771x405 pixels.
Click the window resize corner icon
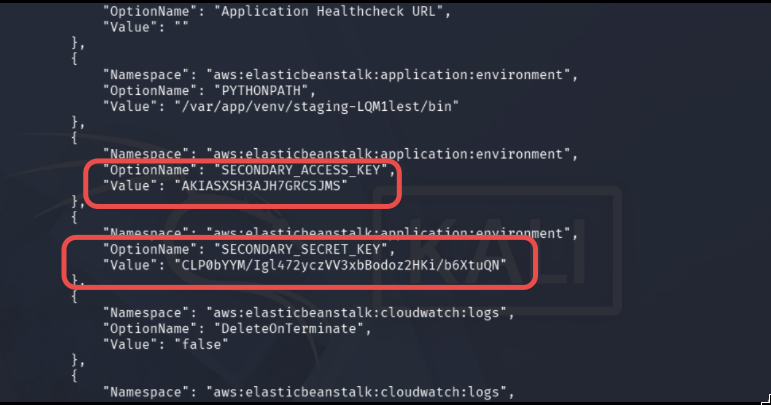pyautogui.click(x=766, y=399)
